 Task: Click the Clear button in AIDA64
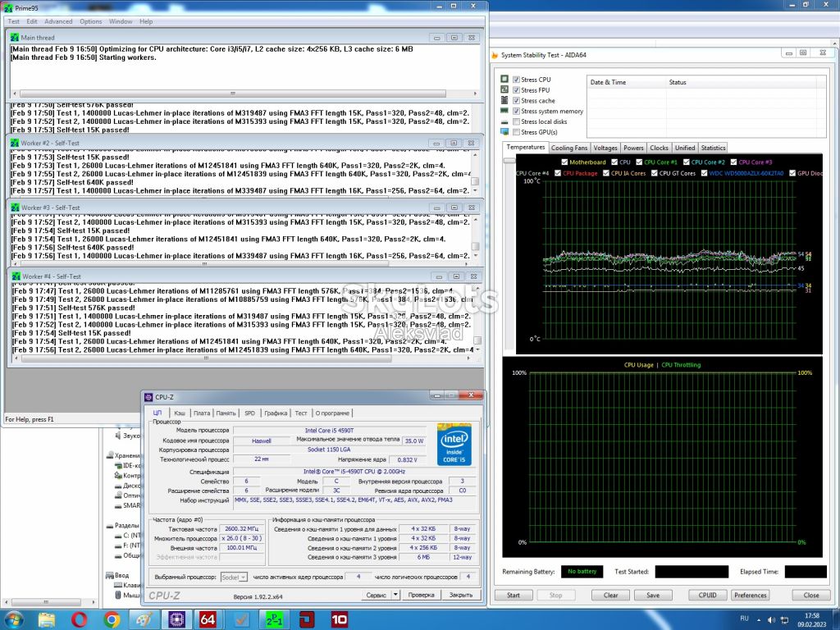pyautogui.click(x=610, y=596)
